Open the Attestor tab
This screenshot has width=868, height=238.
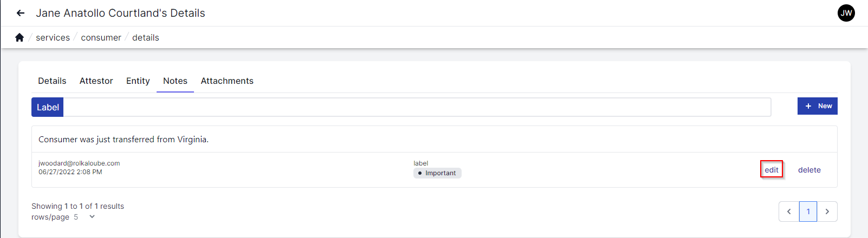96,81
